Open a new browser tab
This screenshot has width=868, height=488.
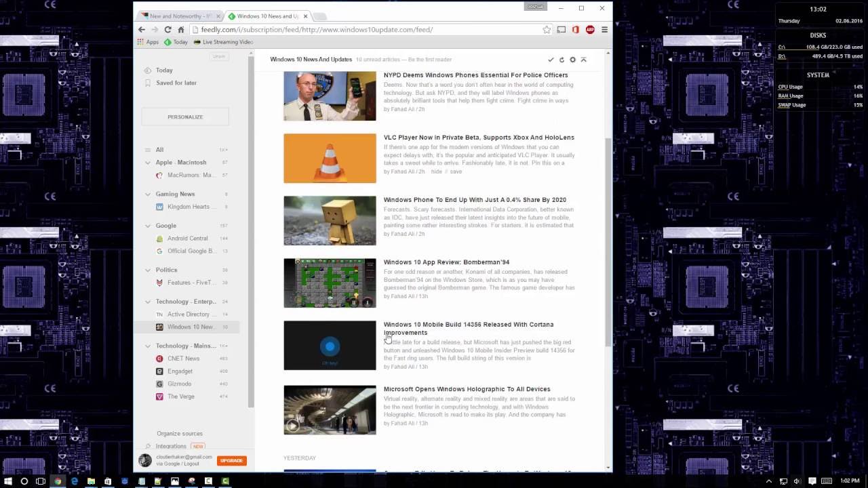tap(319, 16)
